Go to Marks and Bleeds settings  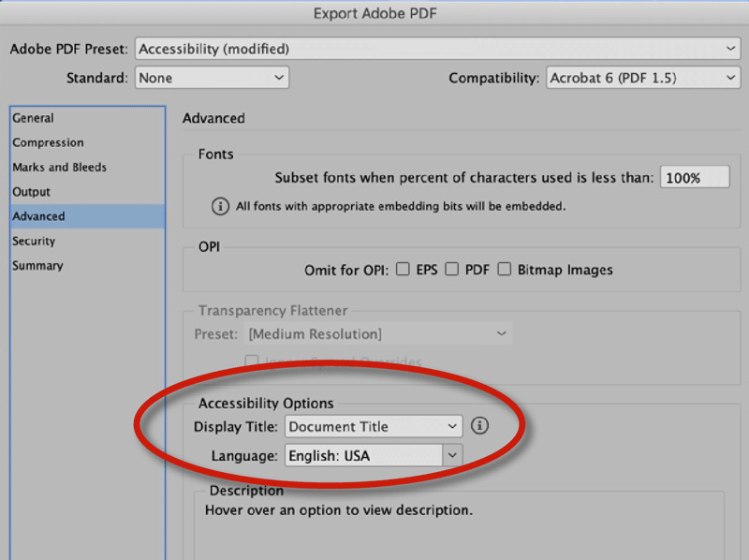(59, 167)
